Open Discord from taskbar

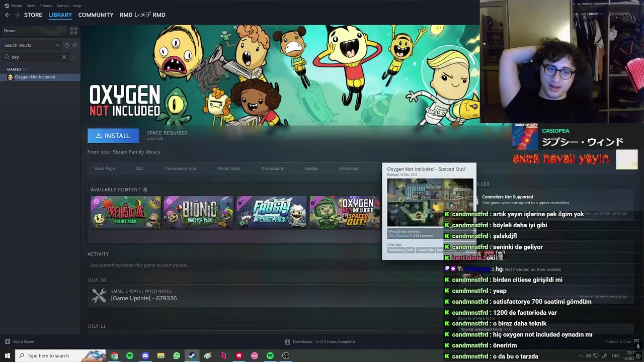[x=145, y=355]
